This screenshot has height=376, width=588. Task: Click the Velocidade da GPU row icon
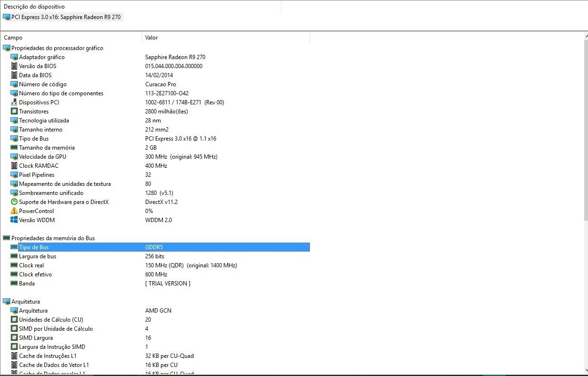coord(14,157)
